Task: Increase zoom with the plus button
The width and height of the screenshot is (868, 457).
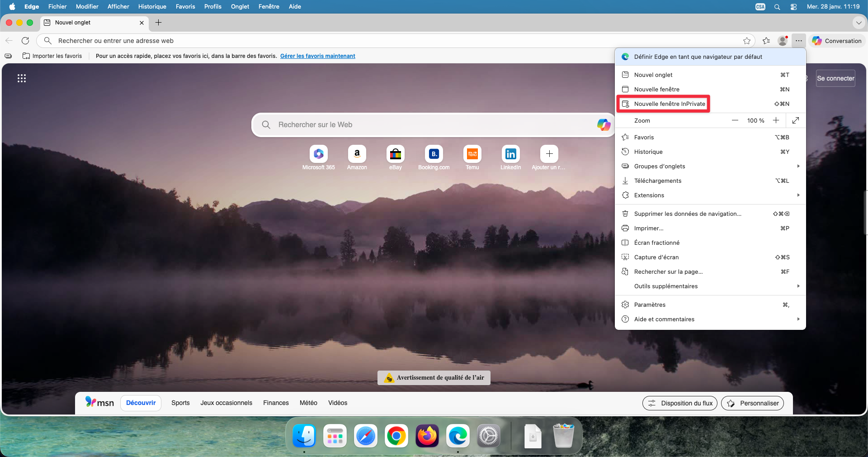Action: pyautogui.click(x=776, y=120)
